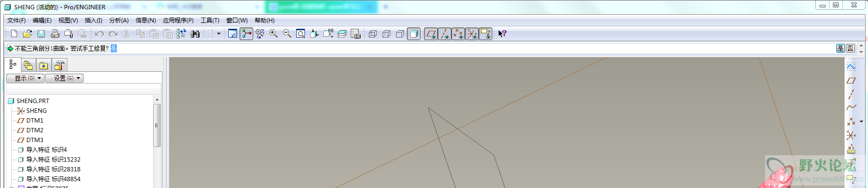
Task: Click the Regenerate model icon
Action: (x=182, y=34)
